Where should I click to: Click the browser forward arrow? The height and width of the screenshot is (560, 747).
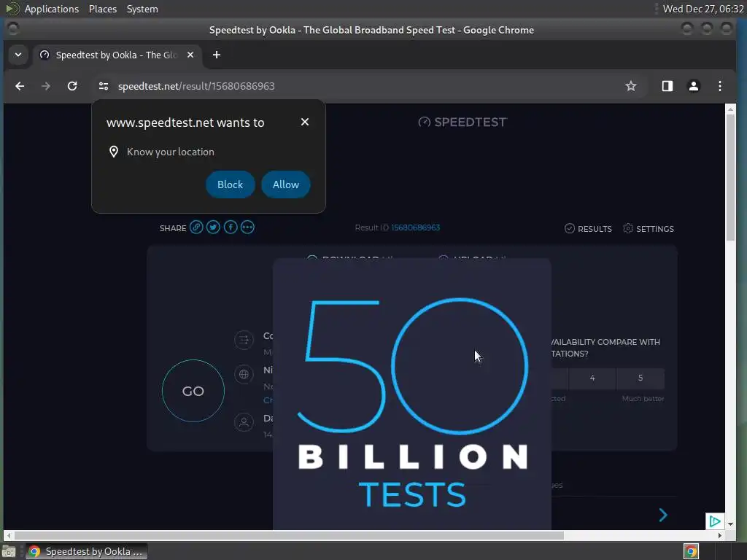click(x=46, y=86)
